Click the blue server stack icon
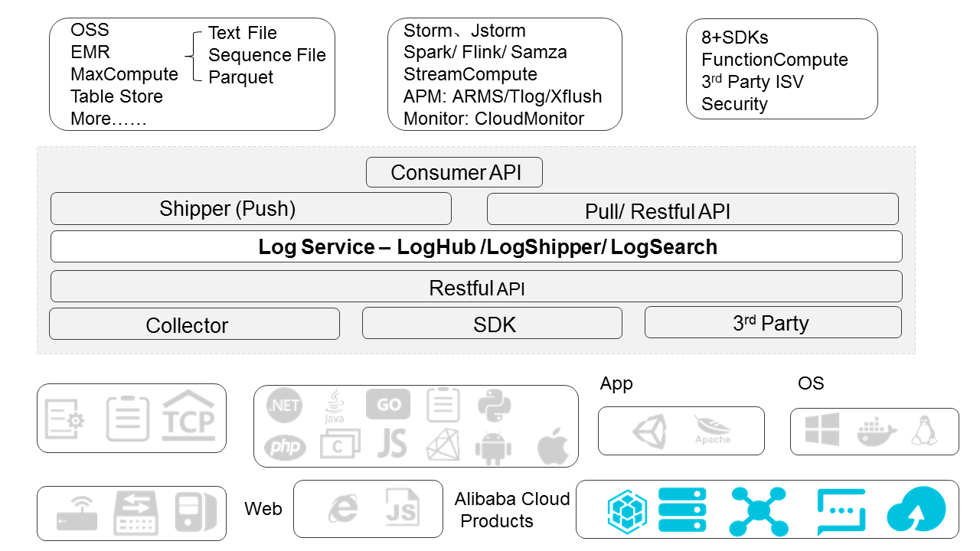This screenshot has height=551, width=980. (682, 510)
